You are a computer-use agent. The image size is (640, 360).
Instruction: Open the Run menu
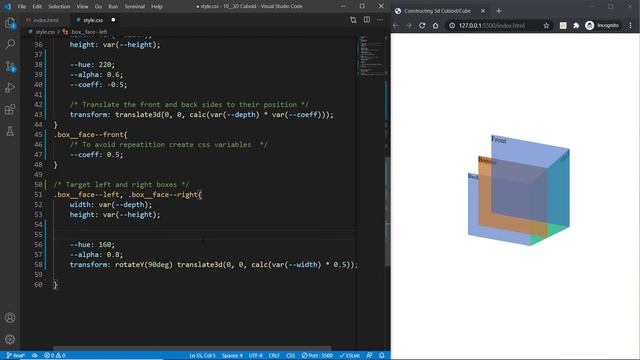[x=113, y=7]
